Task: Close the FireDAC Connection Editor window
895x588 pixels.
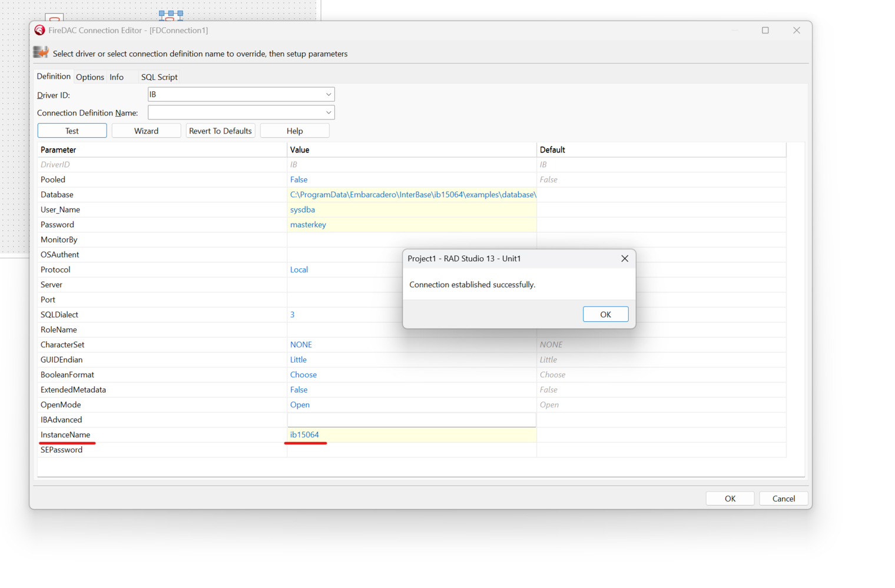Action: point(796,30)
